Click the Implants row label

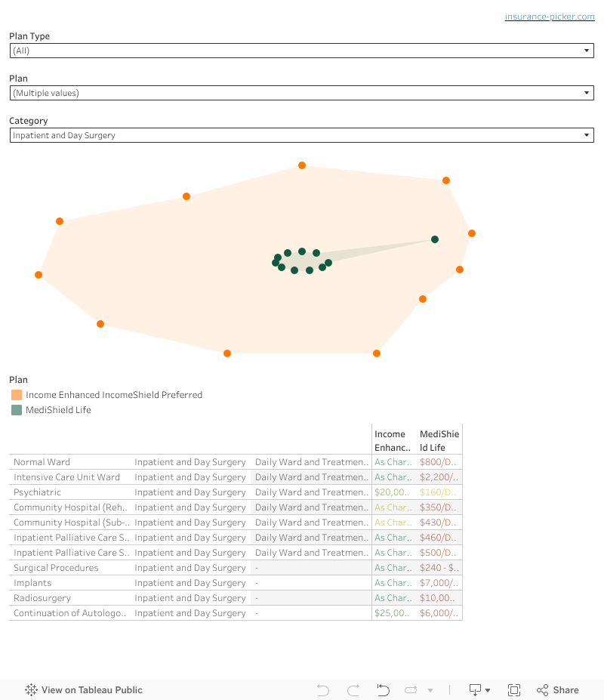(32, 583)
